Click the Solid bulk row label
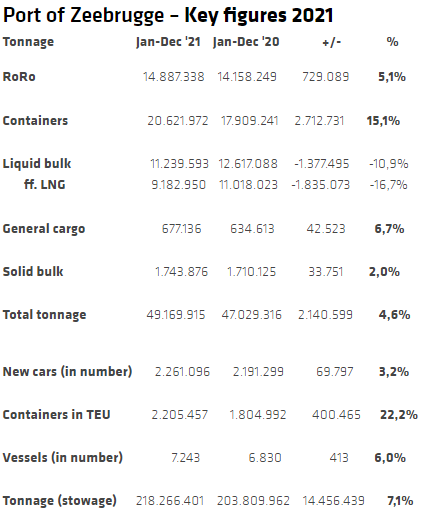The image size is (437, 529). [x=33, y=272]
